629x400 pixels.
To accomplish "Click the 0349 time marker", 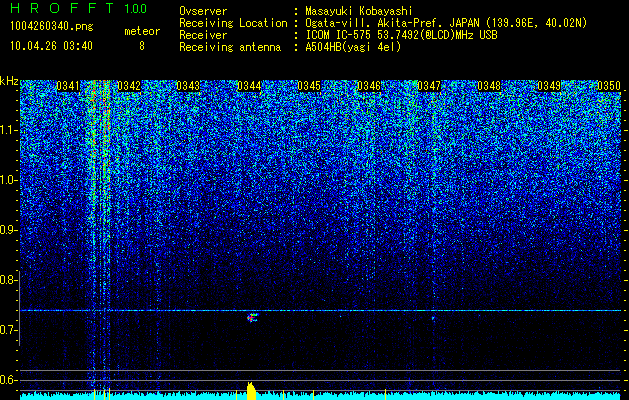I will [x=549, y=86].
